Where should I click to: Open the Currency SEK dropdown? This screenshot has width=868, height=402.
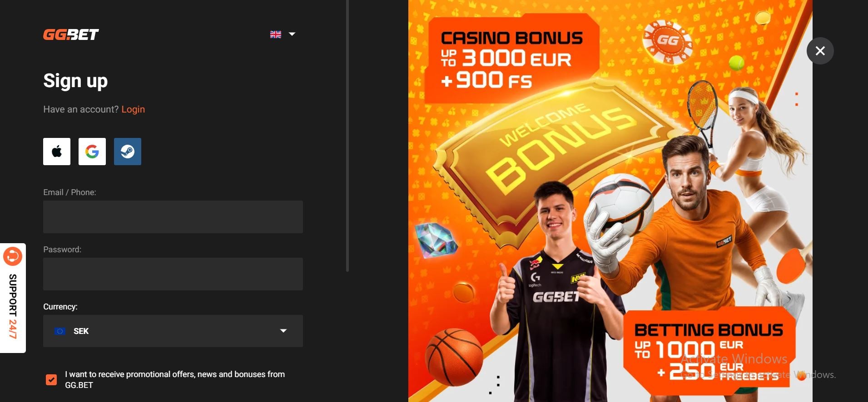point(173,331)
